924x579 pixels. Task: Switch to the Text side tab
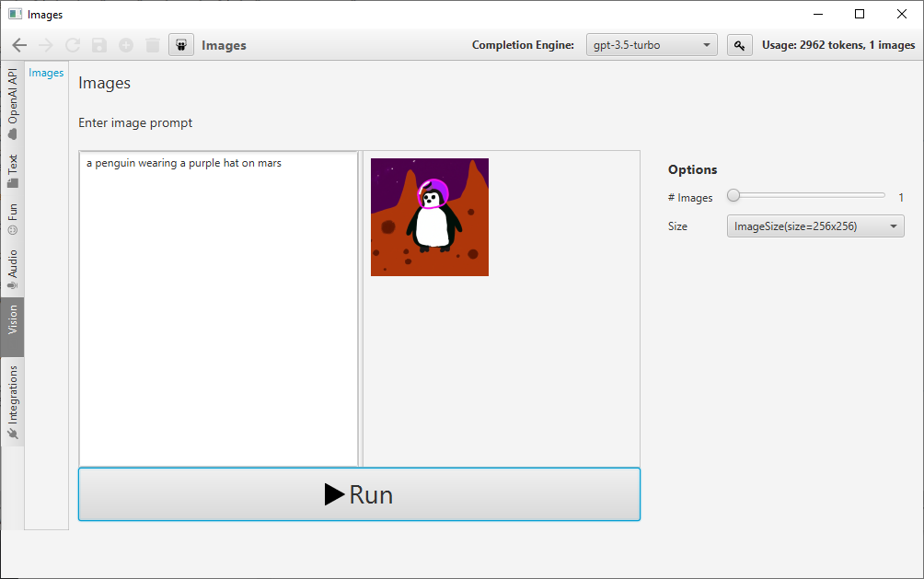(12, 171)
